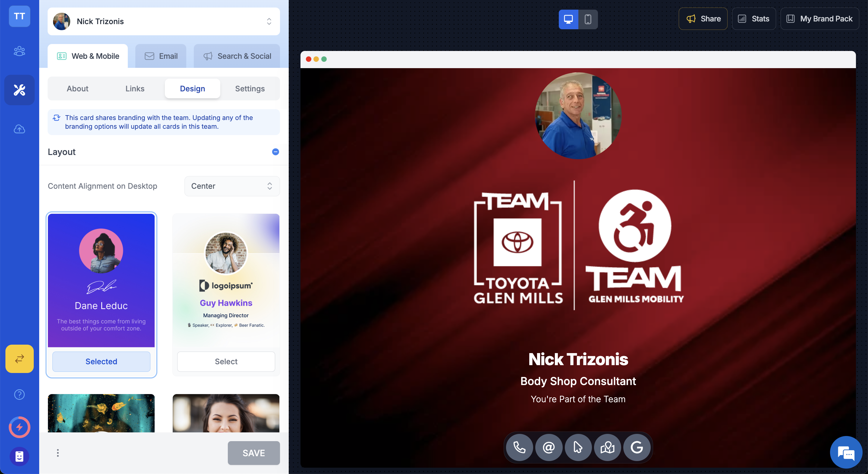
Task: Open the Links tab
Action: pos(135,88)
